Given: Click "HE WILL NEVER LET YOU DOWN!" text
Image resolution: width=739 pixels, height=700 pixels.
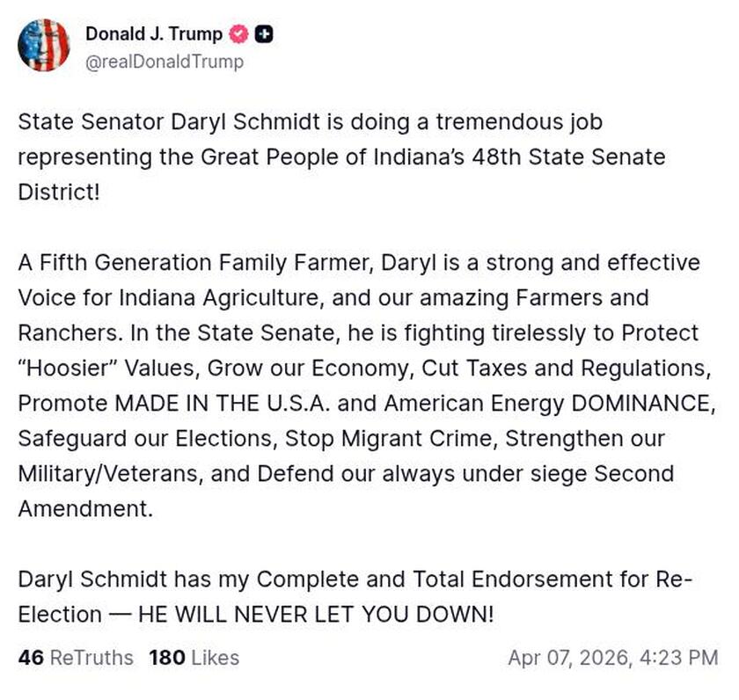Looking at the screenshot, I should (x=317, y=614).
